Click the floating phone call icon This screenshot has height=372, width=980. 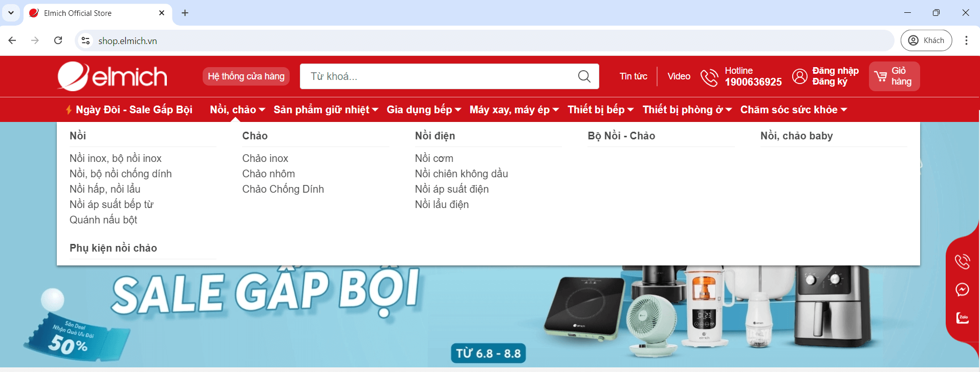[x=962, y=261]
